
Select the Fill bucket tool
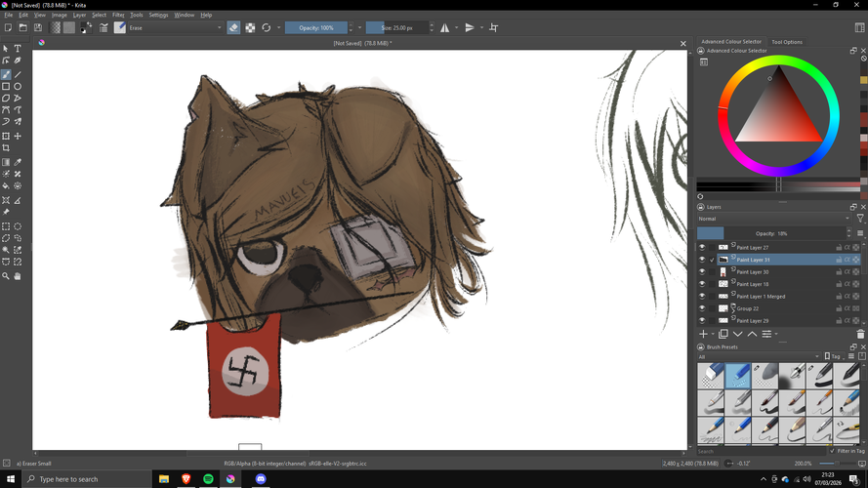6,185
